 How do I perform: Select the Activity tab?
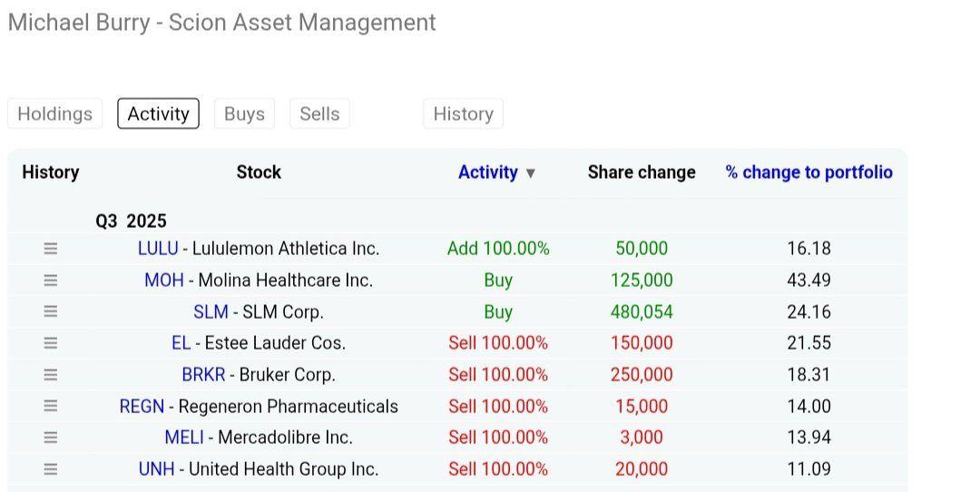coord(158,114)
